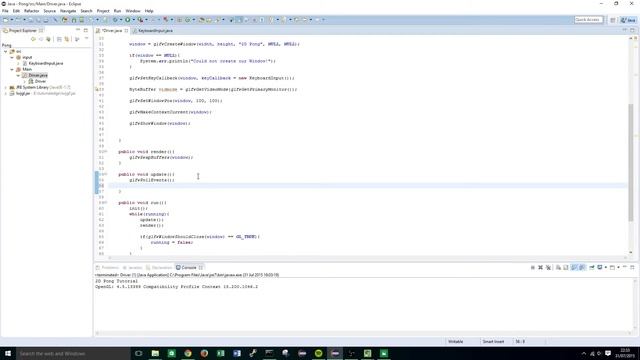
Task: Click the editor vertical scrollbar thumb
Action: (631, 162)
